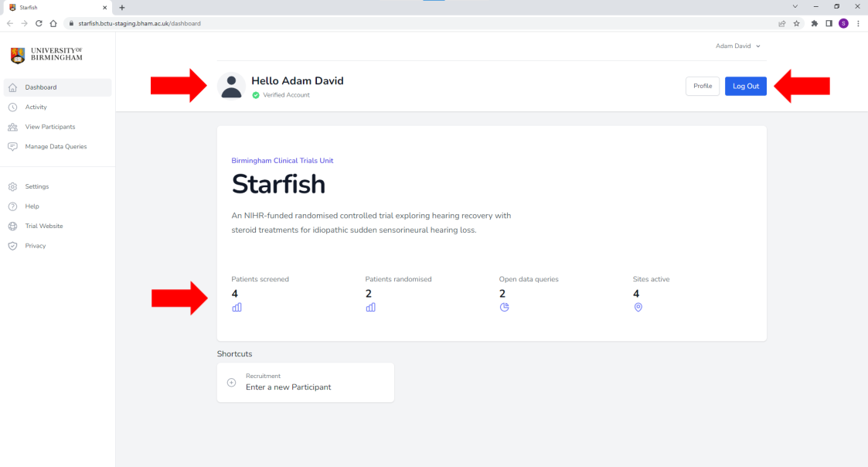868x467 pixels.
Task: Open the browser tab search chevron
Action: 795,6
